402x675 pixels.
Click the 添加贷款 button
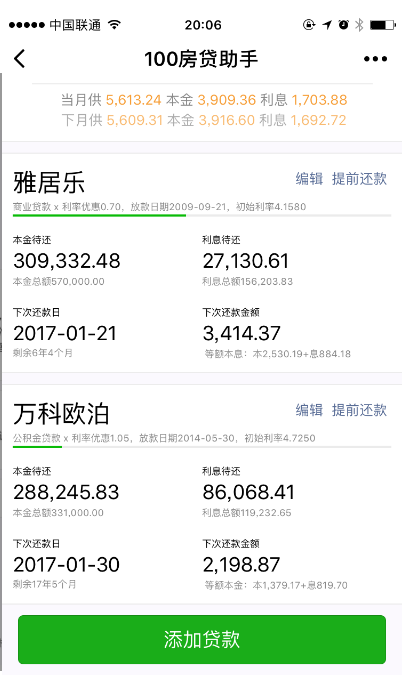[x=202, y=639]
